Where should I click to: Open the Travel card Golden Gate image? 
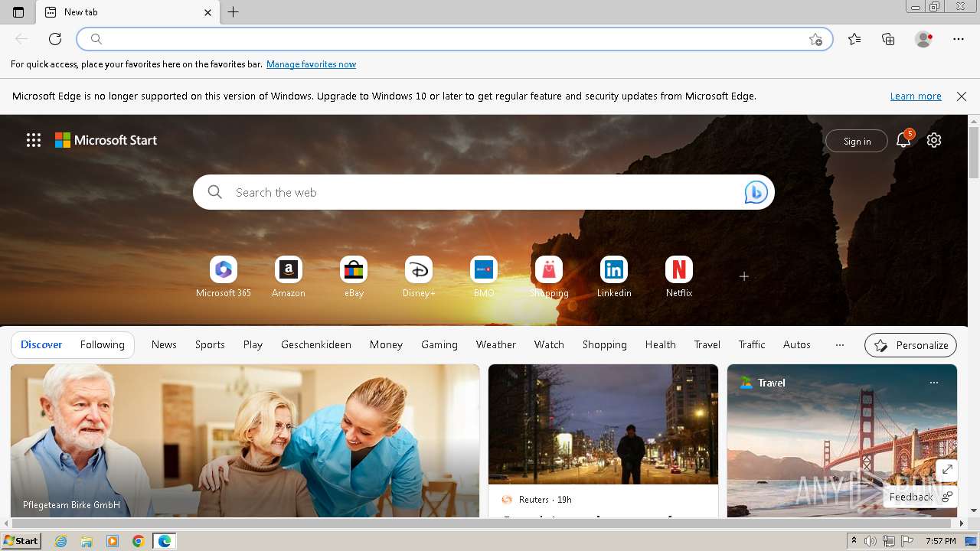pyautogui.click(x=842, y=441)
